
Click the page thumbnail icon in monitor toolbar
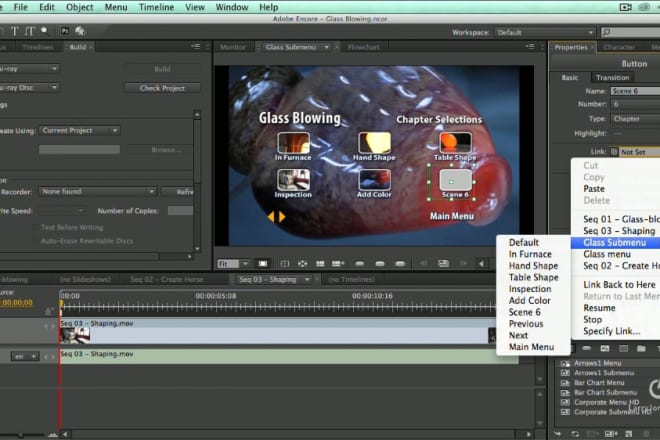coord(443,264)
